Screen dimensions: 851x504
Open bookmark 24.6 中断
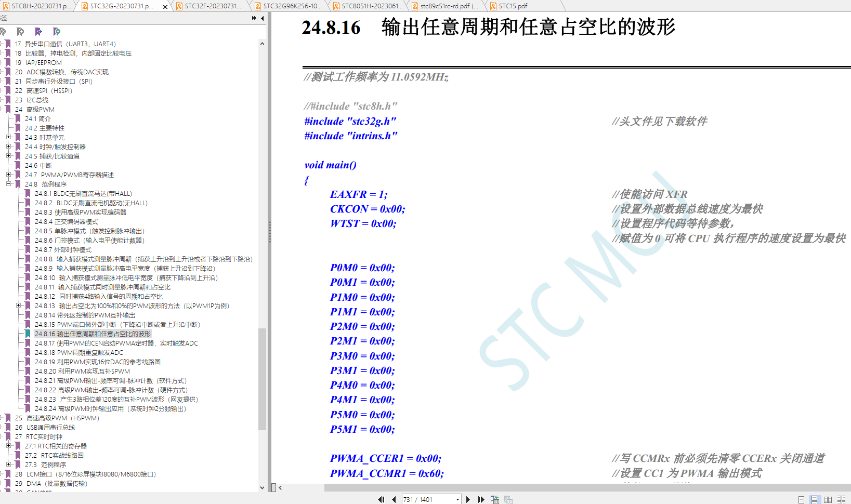tap(38, 166)
